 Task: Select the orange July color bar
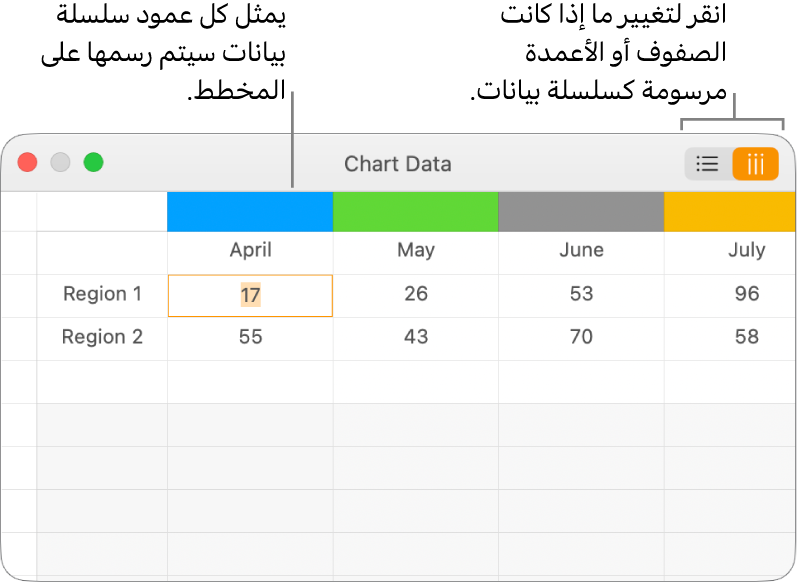730,212
